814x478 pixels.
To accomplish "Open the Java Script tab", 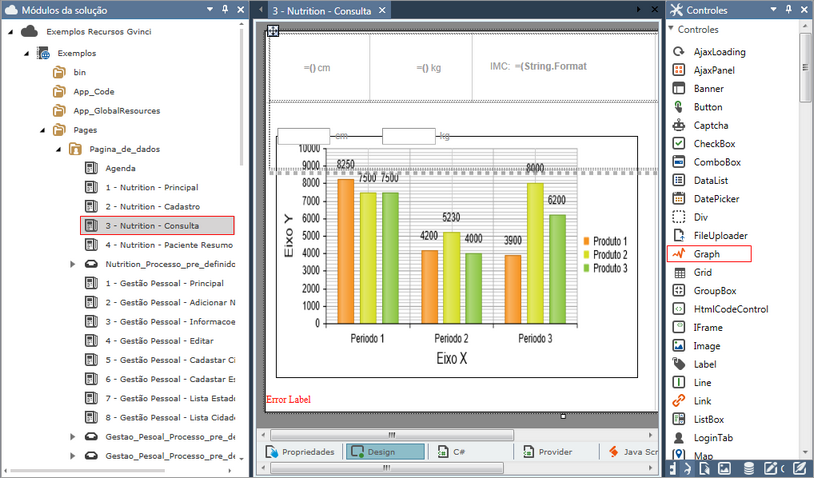I will (633, 452).
